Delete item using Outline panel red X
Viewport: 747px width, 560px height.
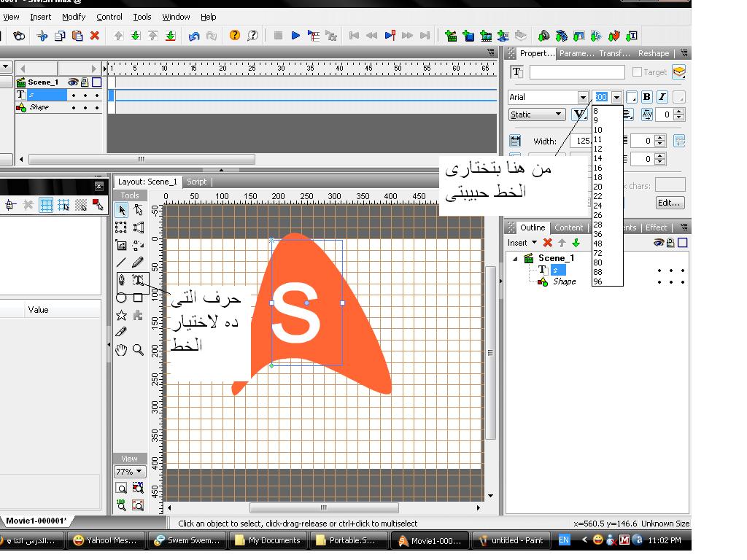[548, 243]
